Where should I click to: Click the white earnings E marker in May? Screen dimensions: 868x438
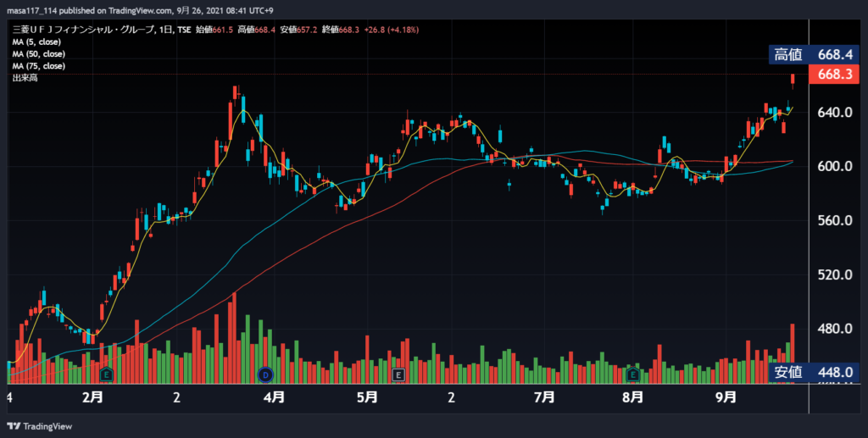pyautogui.click(x=398, y=375)
